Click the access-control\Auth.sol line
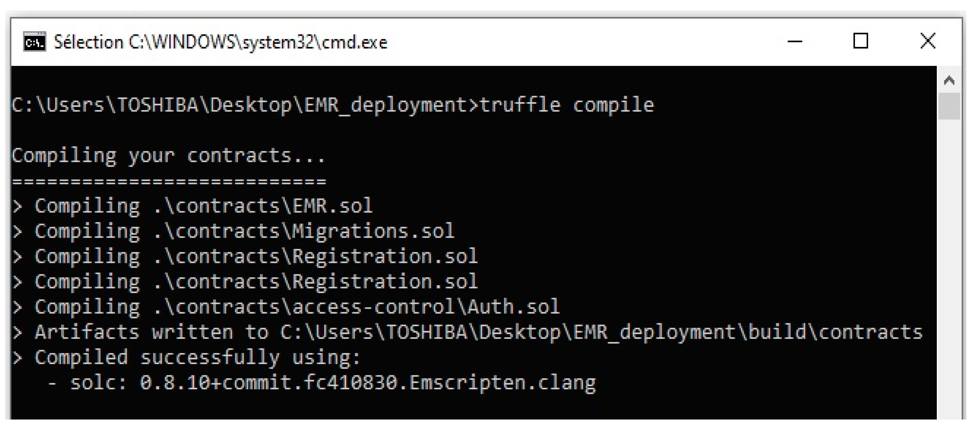Screen dimensions: 980x429 pyautogui.click(x=286, y=307)
